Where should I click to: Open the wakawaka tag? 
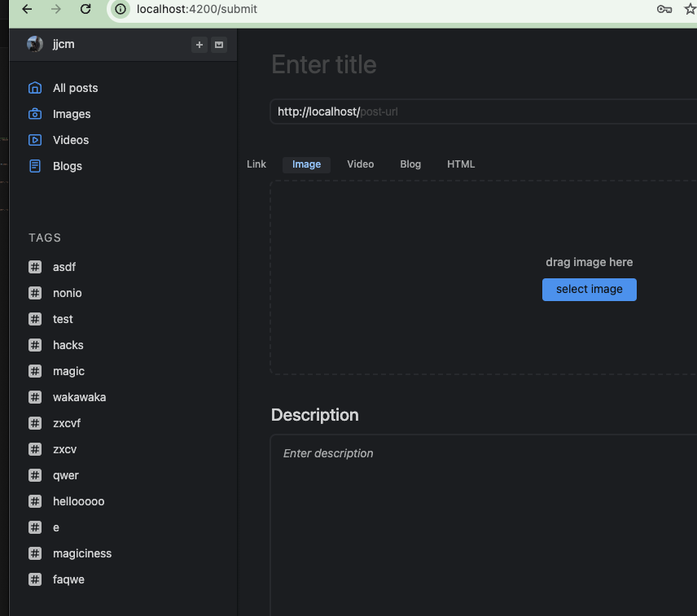(x=79, y=397)
